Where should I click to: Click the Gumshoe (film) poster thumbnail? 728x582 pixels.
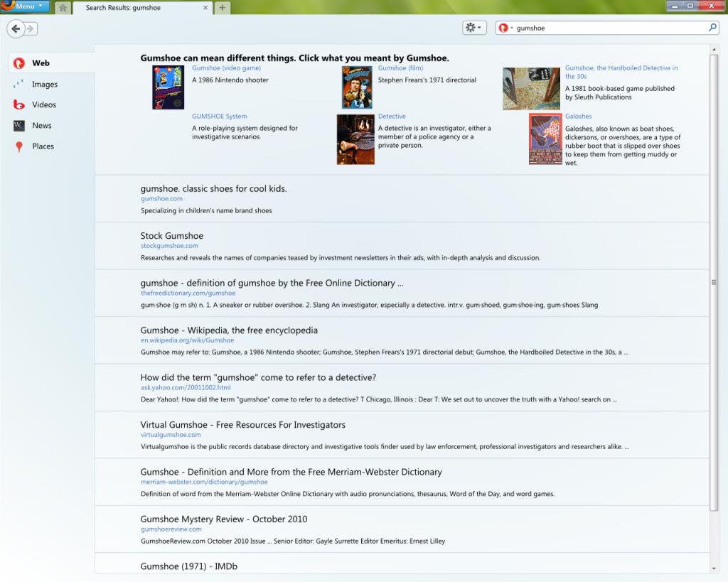click(x=357, y=87)
